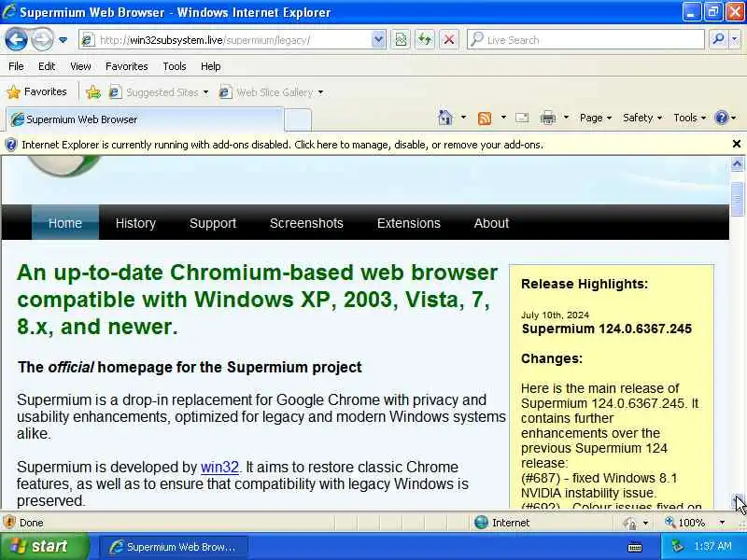The width and height of the screenshot is (747, 560).
Task: Click the Read Mail icon
Action: point(522,118)
